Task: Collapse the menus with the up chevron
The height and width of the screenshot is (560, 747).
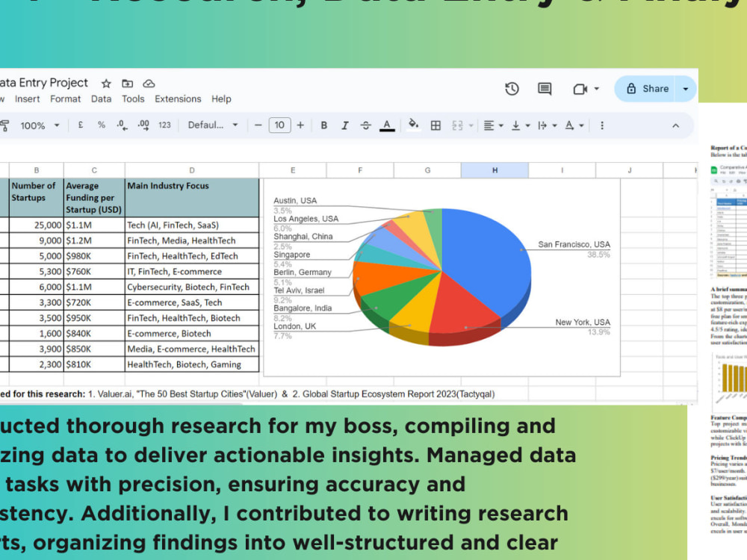Action: (x=675, y=125)
